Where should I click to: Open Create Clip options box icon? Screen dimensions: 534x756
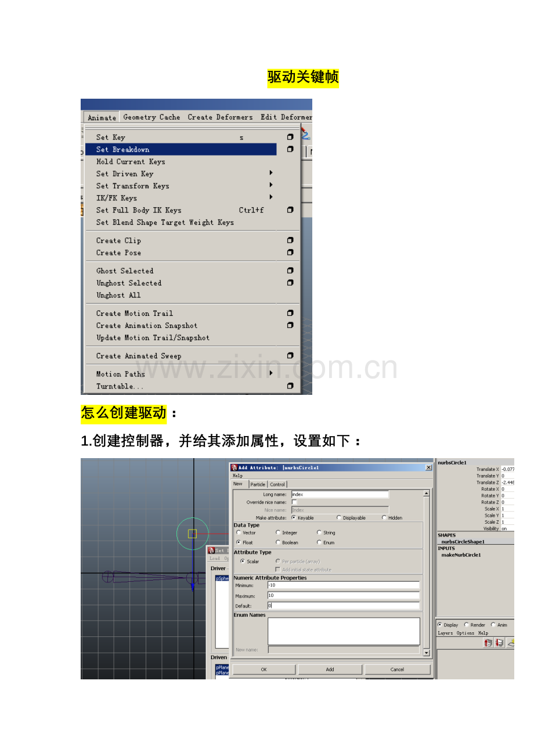click(290, 240)
